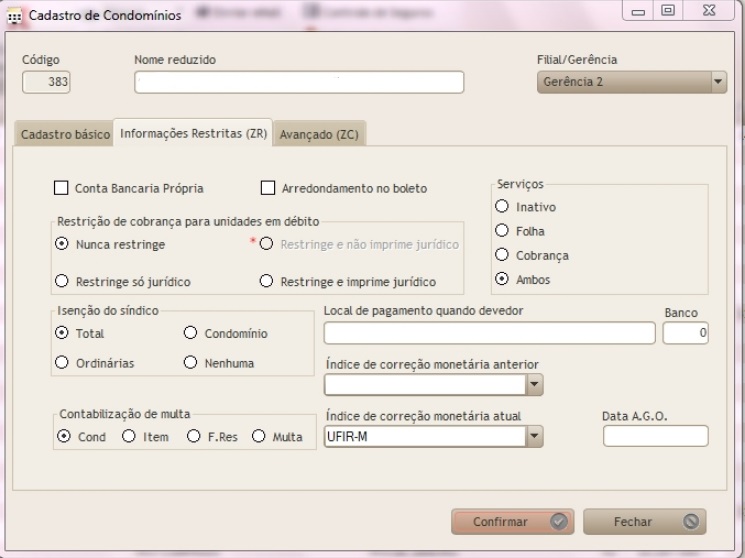
Task: Maximize the Cadastro de Condomínios window
Action: [668, 10]
